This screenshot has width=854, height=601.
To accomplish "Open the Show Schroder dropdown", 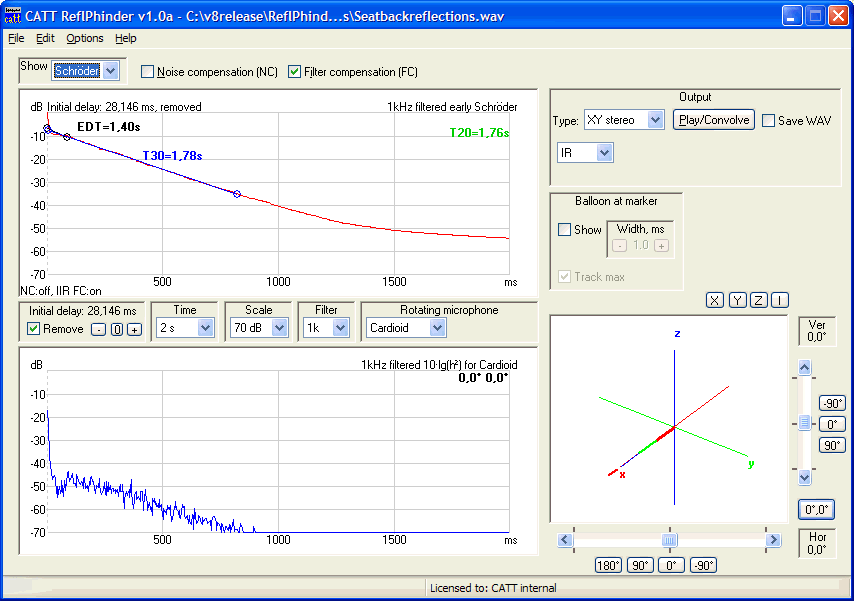I will pyautogui.click(x=110, y=71).
